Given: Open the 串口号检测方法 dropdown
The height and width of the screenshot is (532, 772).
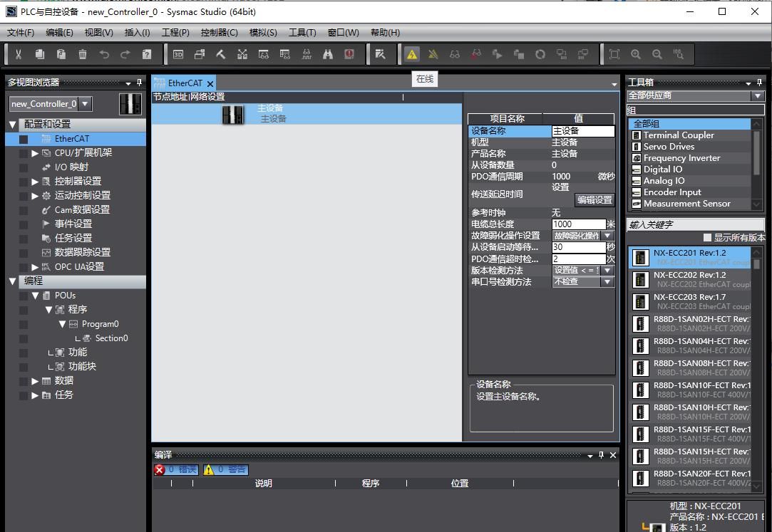Looking at the screenshot, I should (607, 282).
